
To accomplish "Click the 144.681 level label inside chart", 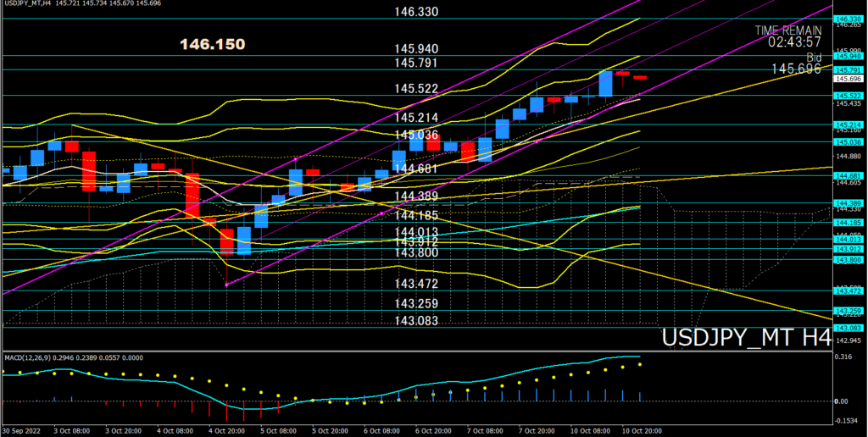I will tap(416, 169).
